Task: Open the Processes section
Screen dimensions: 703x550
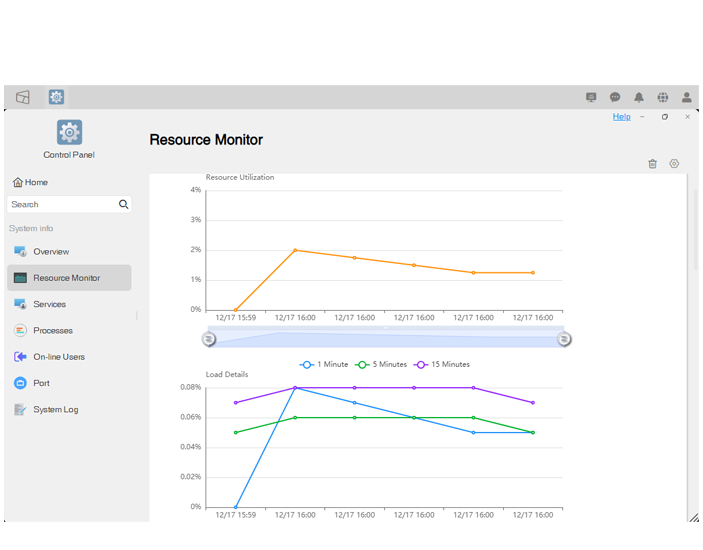Action: [52, 331]
